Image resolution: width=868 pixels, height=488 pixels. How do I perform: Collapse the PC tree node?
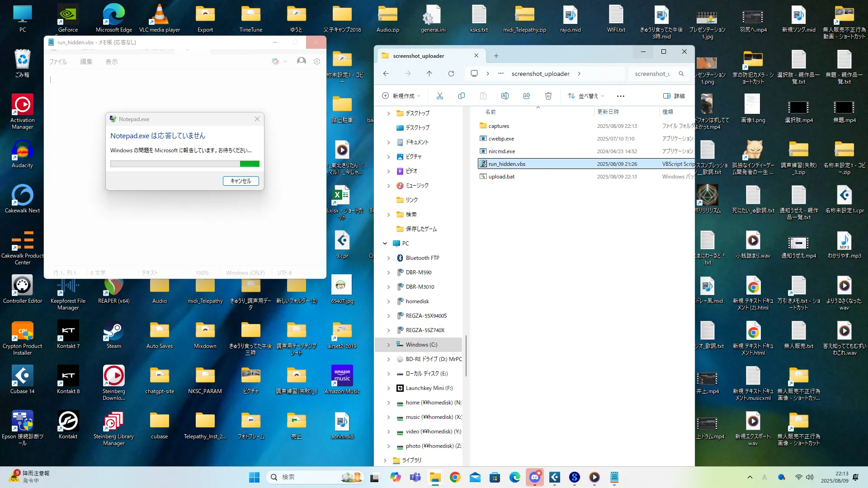click(385, 244)
